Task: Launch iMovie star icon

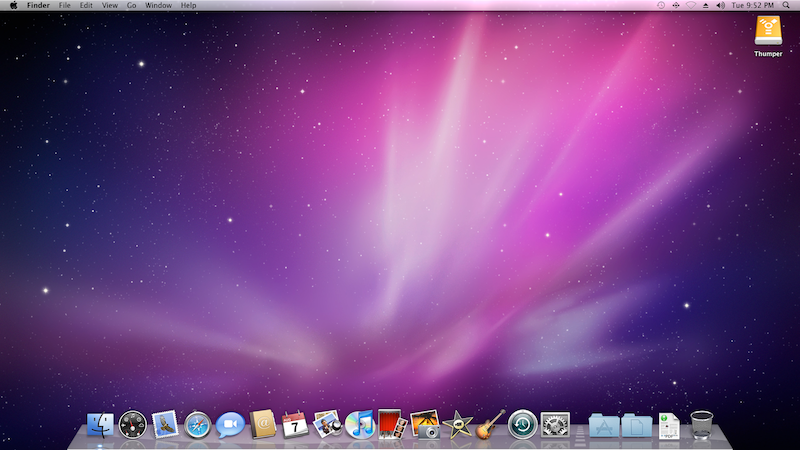Action: click(x=457, y=425)
